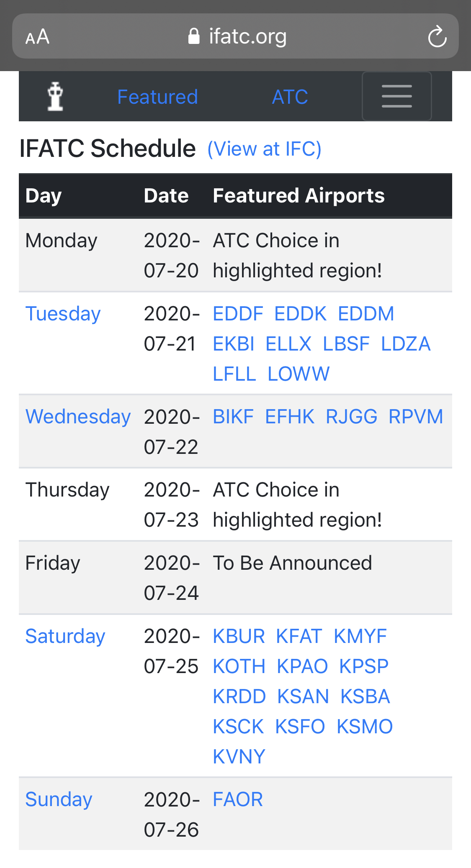Tap the padlock icon in address bar
Image resolution: width=471 pixels, height=868 pixels.
tap(194, 36)
